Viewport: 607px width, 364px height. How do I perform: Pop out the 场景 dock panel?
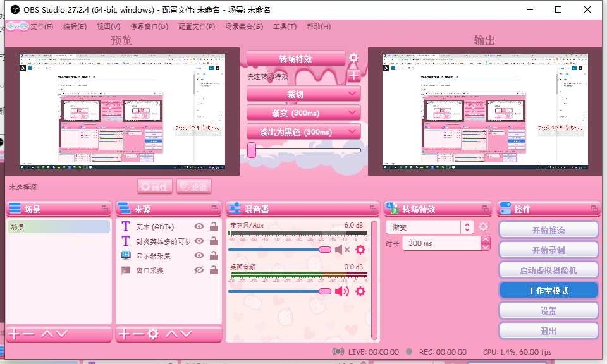coord(105,209)
